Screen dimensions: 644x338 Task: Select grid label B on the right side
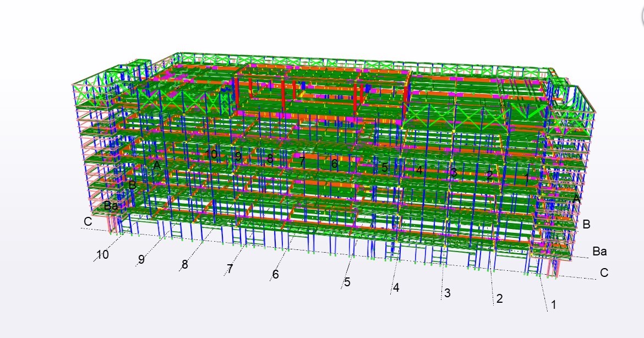click(586, 225)
